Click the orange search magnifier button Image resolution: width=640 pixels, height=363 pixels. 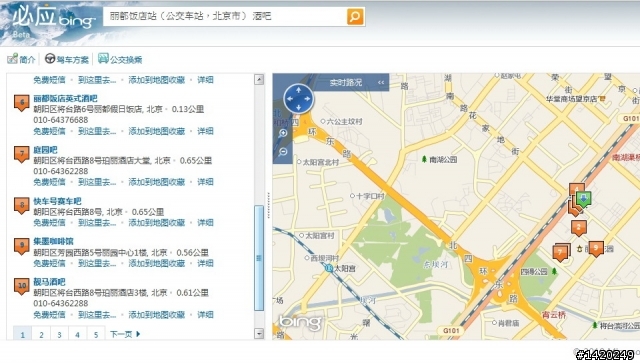point(355,17)
